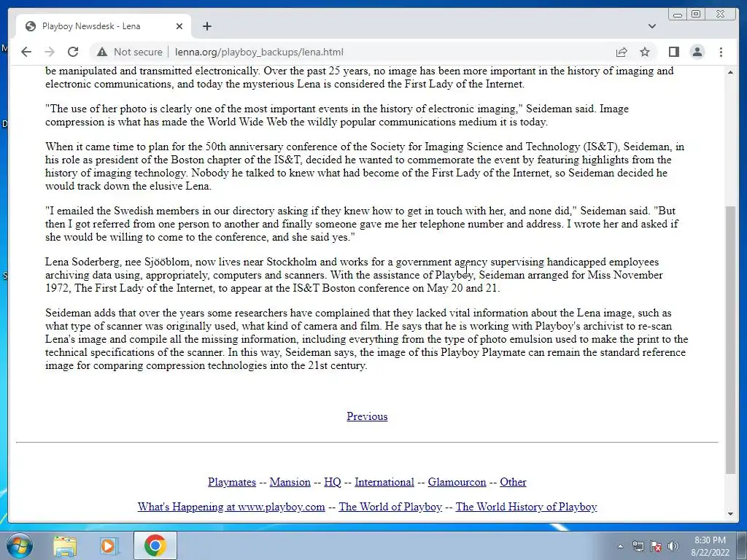747x560 pixels.
Task: Open the Windows Start menu
Action: [x=20, y=545]
